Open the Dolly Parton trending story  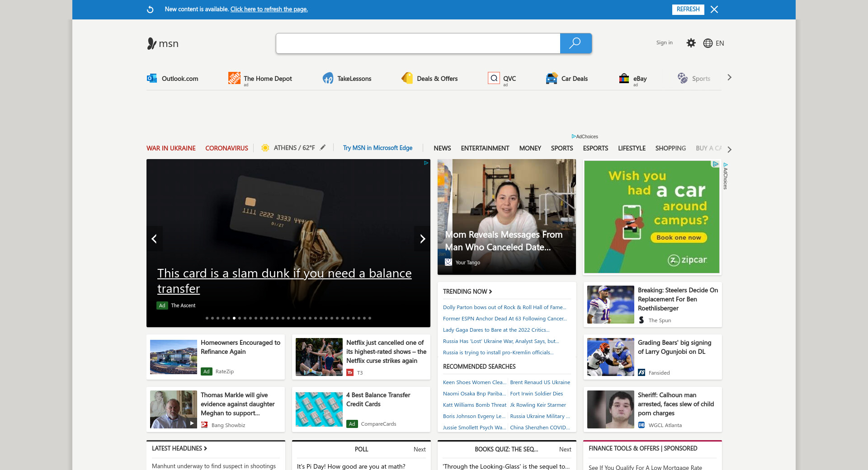pos(504,307)
